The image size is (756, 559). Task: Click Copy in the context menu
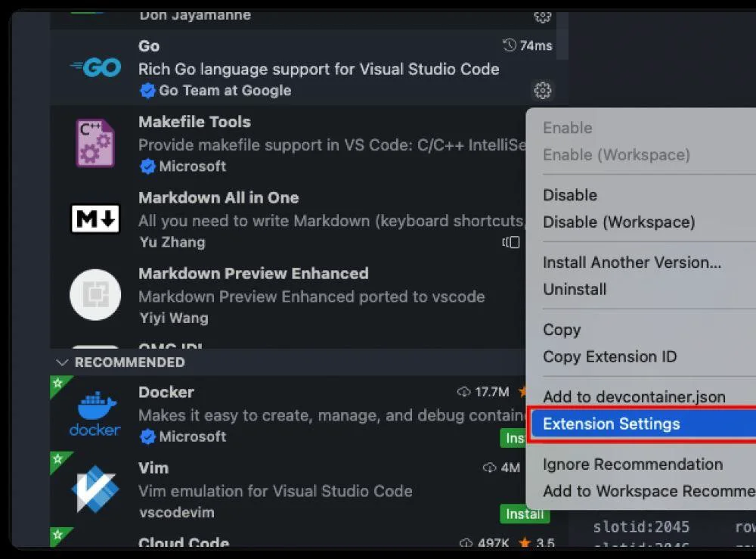click(x=562, y=330)
